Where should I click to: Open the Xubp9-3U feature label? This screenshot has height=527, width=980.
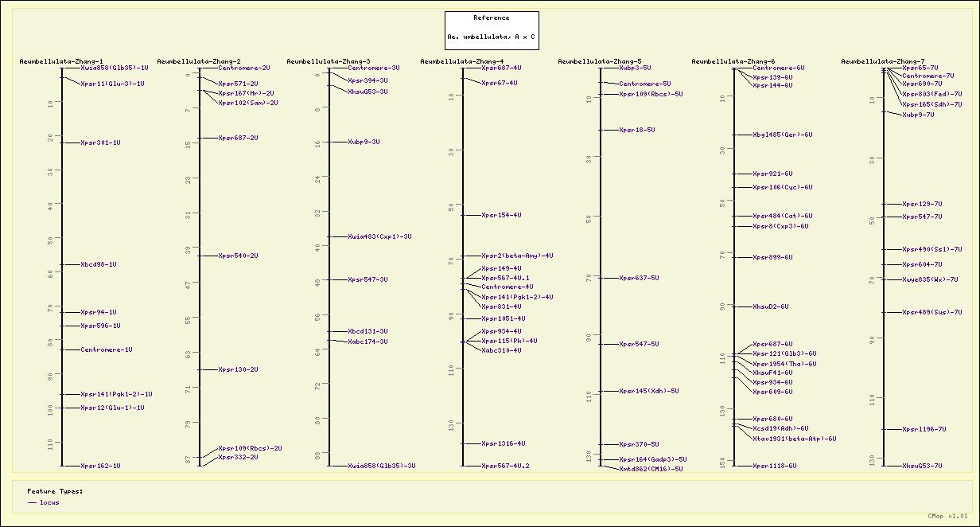click(x=364, y=142)
